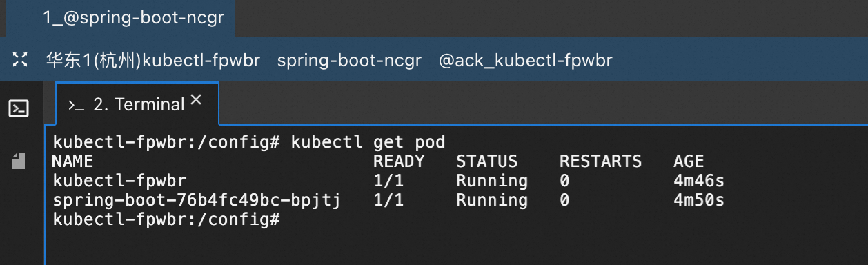
Task: Close the 2. Terminal tab
Action: 196,100
